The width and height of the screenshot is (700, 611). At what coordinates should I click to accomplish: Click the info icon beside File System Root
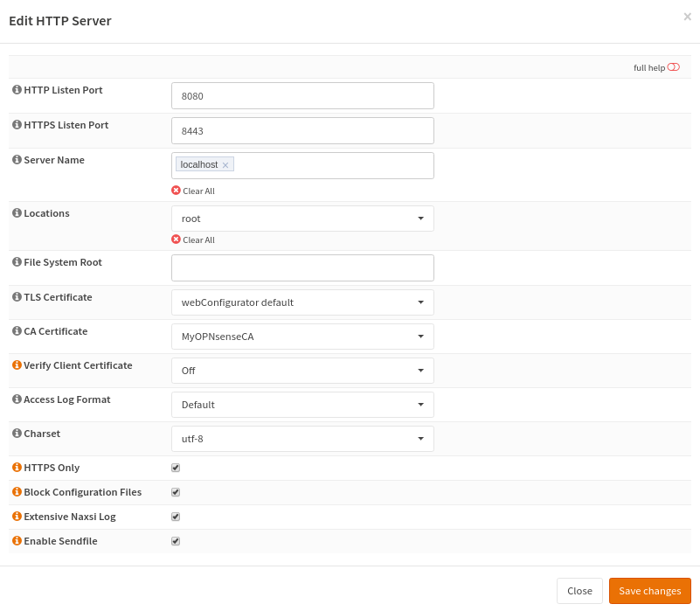pos(15,261)
